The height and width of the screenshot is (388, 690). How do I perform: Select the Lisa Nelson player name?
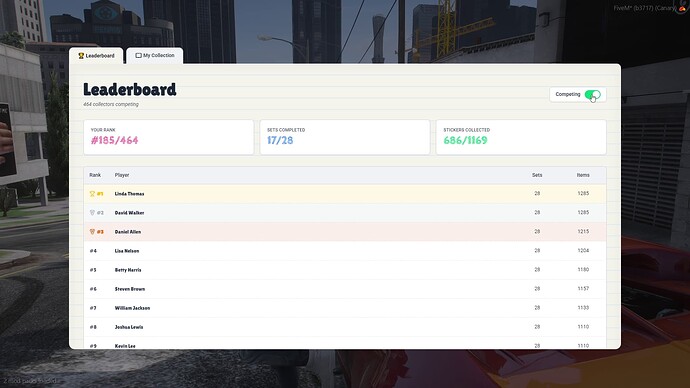[127, 251]
